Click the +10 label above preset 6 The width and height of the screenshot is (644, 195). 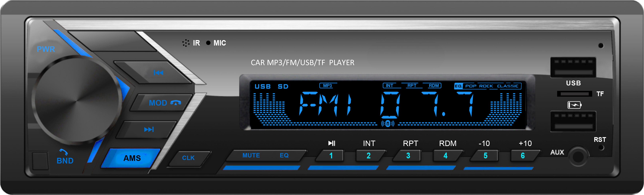point(525,143)
